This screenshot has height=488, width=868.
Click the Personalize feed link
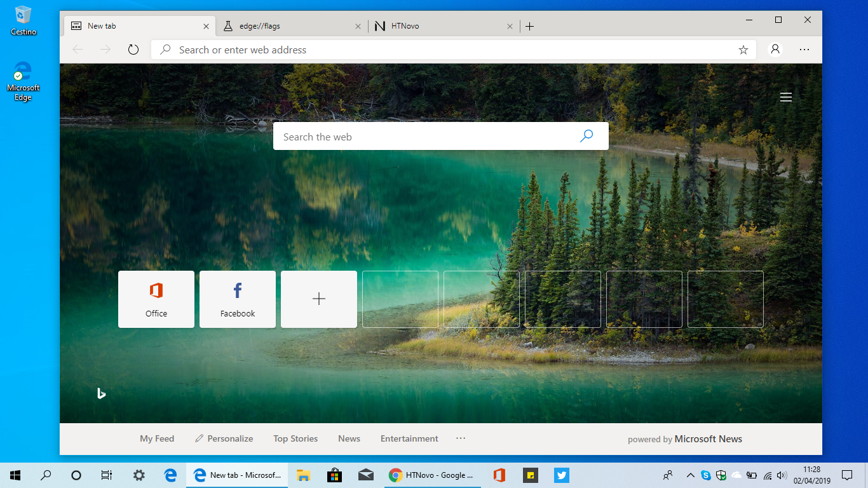tap(224, 438)
